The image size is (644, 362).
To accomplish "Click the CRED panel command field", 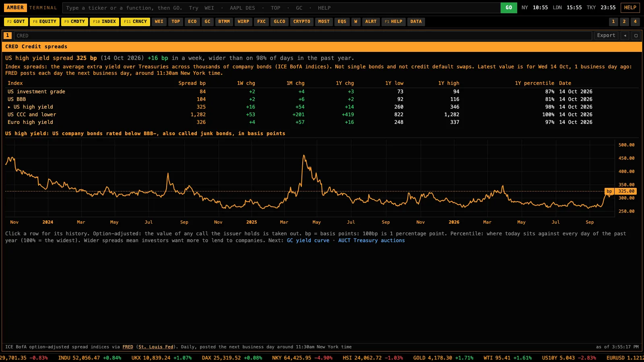I will 303,35.
